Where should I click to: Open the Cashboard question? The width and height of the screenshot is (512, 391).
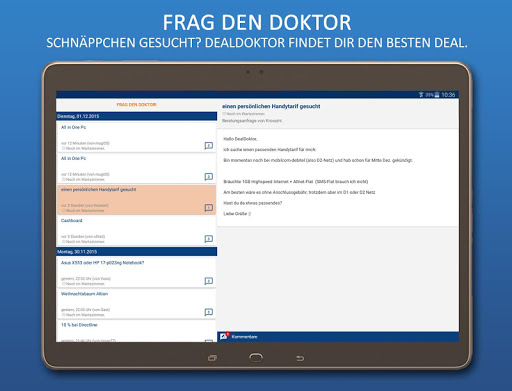[x=137, y=231]
